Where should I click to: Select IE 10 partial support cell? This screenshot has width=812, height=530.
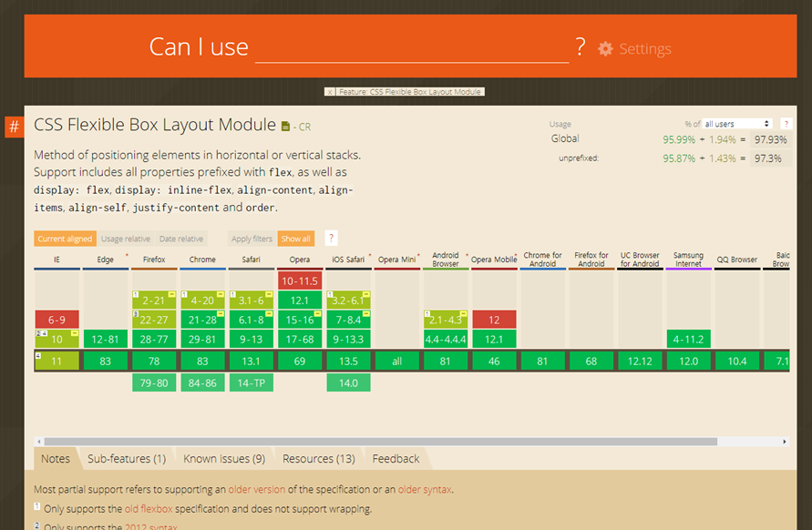tap(57, 340)
